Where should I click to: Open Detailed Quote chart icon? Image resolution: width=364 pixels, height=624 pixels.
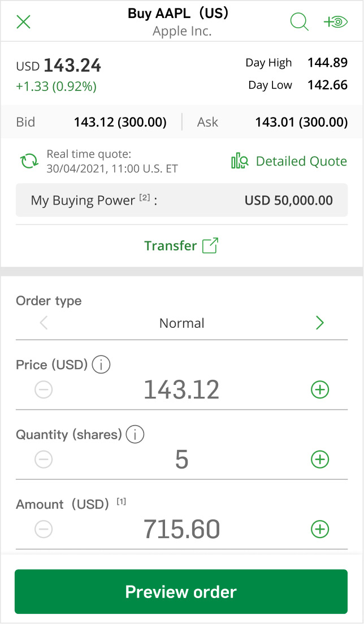(240, 162)
